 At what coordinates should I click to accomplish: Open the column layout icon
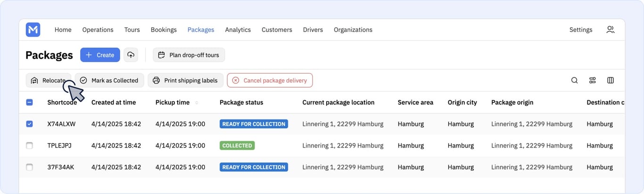[611, 80]
